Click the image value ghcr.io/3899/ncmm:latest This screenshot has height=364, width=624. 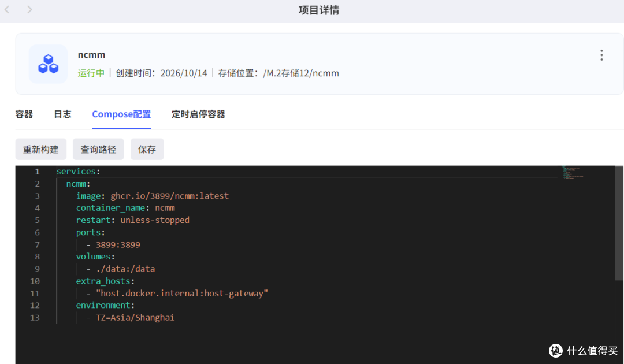(169, 196)
